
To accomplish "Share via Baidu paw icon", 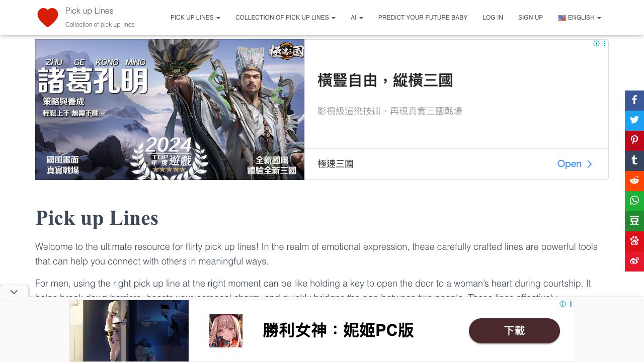I will click(x=634, y=241).
